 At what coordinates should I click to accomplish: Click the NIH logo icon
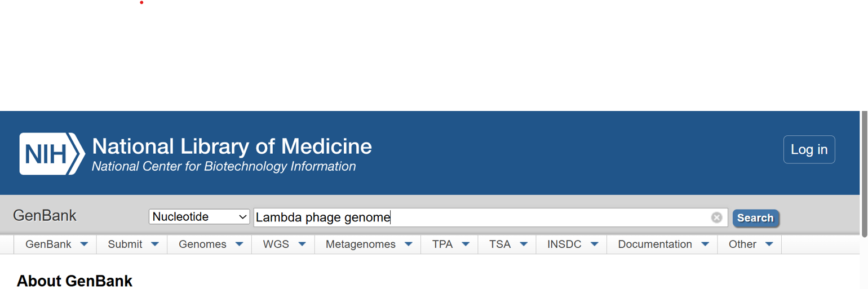click(x=52, y=154)
